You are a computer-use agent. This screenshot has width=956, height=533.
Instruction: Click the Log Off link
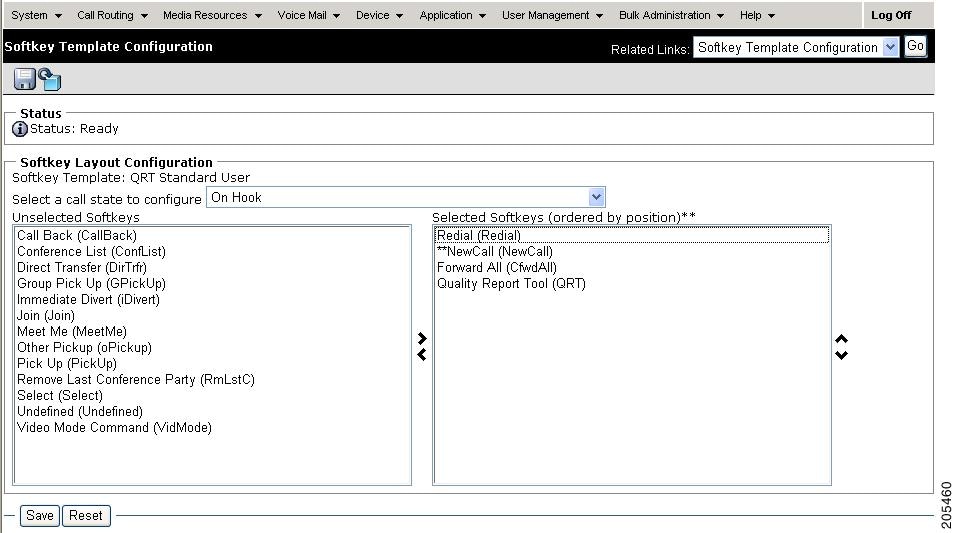coord(891,15)
